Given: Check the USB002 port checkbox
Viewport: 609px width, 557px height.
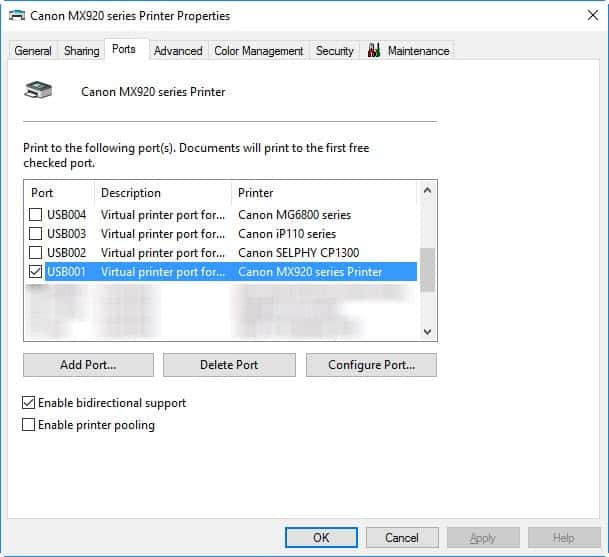Looking at the screenshot, I should [35, 252].
